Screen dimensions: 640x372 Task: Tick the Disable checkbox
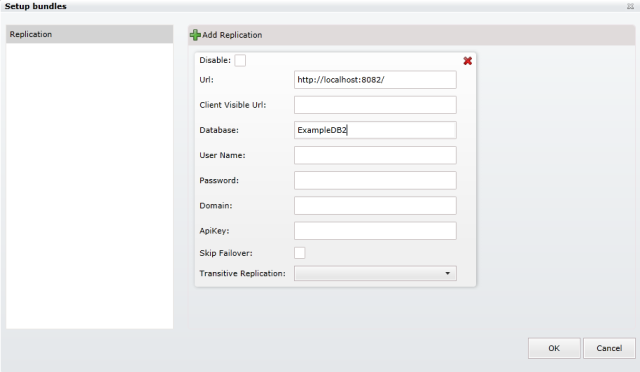(240, 60)
